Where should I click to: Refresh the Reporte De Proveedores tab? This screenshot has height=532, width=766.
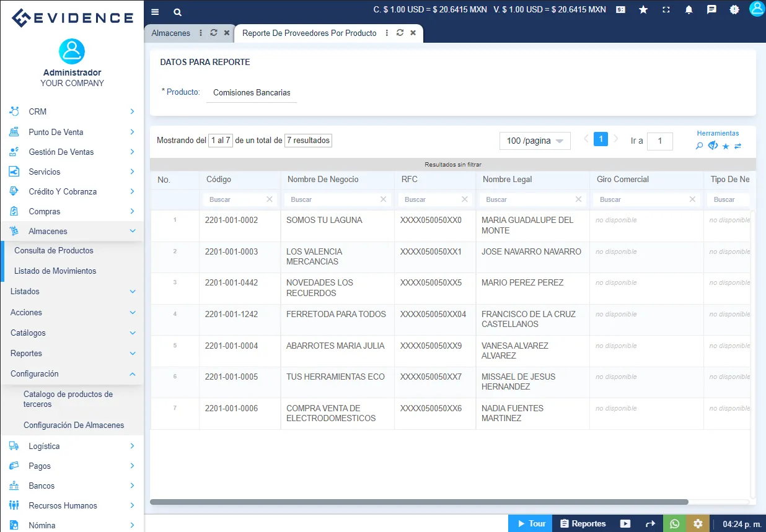400,33
